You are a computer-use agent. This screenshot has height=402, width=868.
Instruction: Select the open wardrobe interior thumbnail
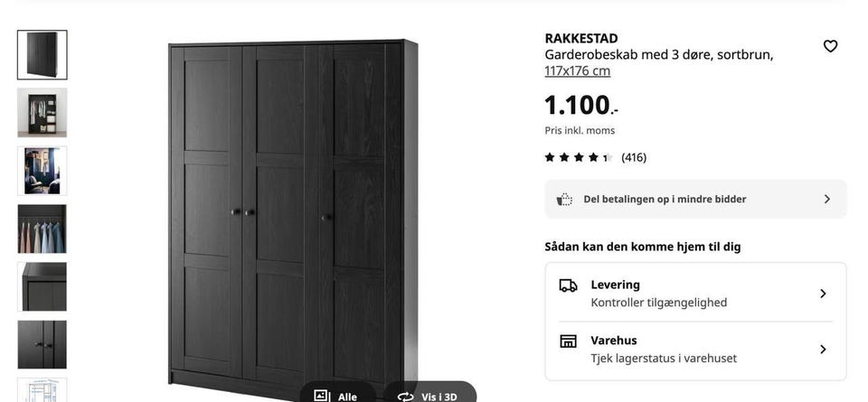pyautogui.click(x=42, y=113)
